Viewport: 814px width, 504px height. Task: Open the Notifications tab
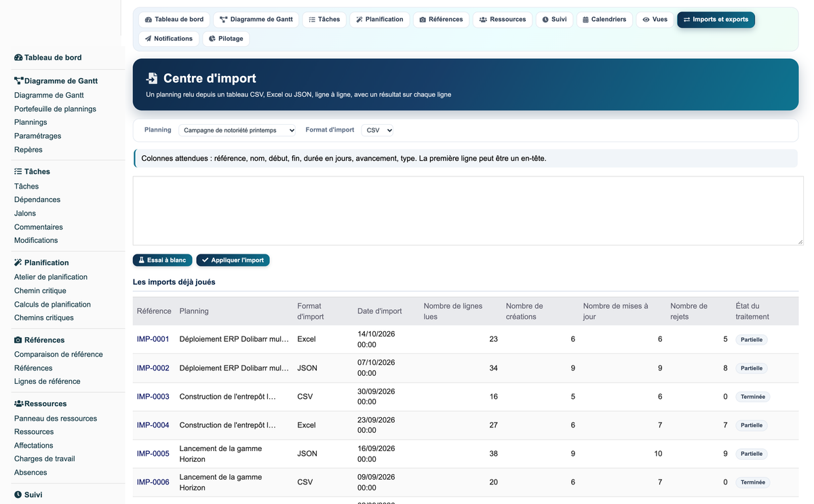(x=168, y=39)
